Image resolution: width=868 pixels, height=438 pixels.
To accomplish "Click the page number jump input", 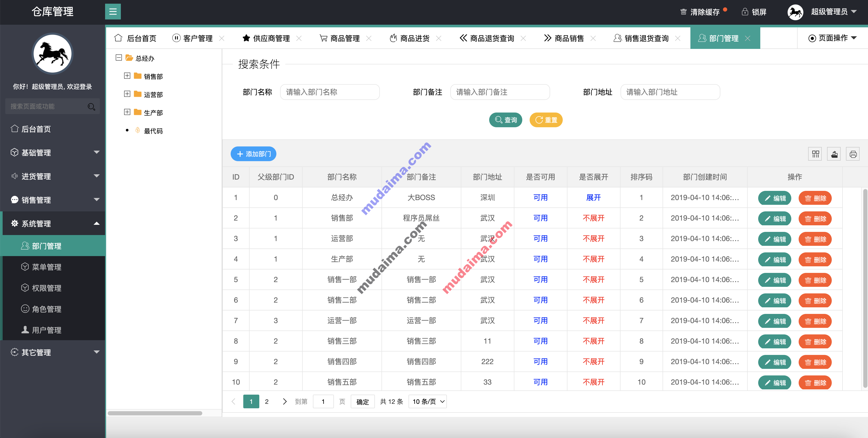I will coord(323,401).
